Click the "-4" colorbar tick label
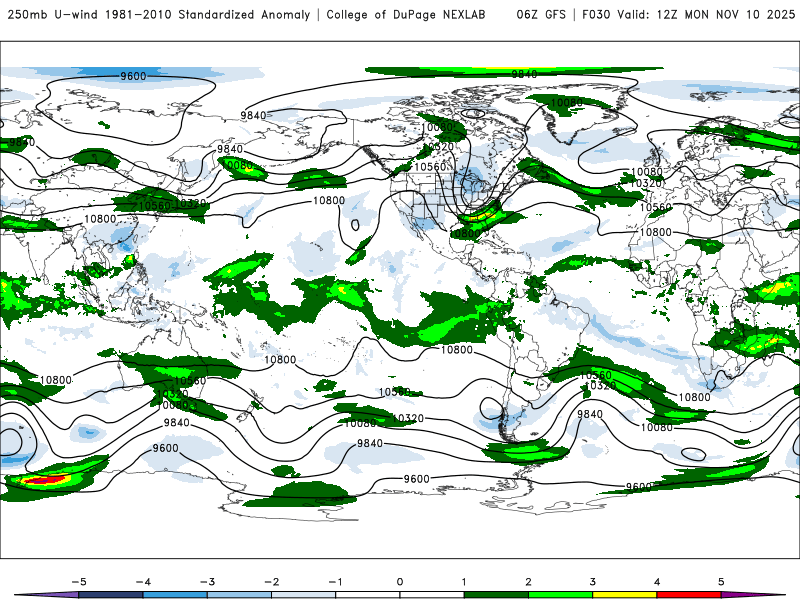This screenshot has height=600, width=800. [143, 582]
